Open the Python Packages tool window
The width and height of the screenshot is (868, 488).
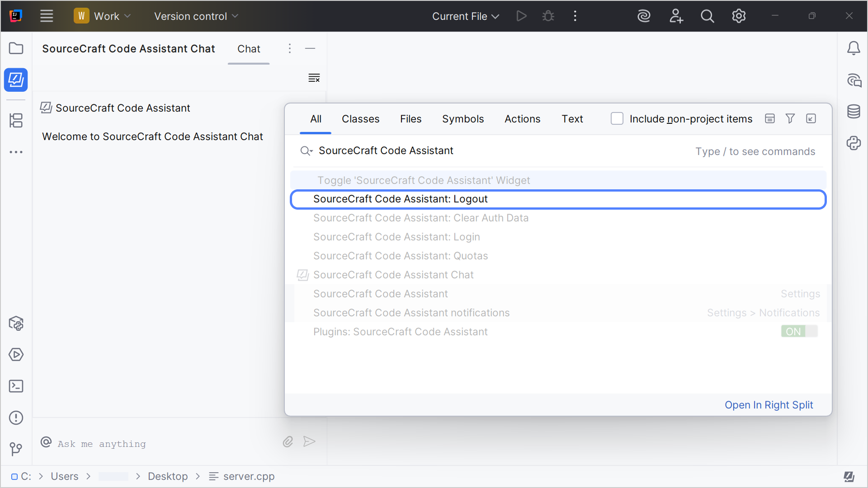pyautogui.click(x=854, y=143)
